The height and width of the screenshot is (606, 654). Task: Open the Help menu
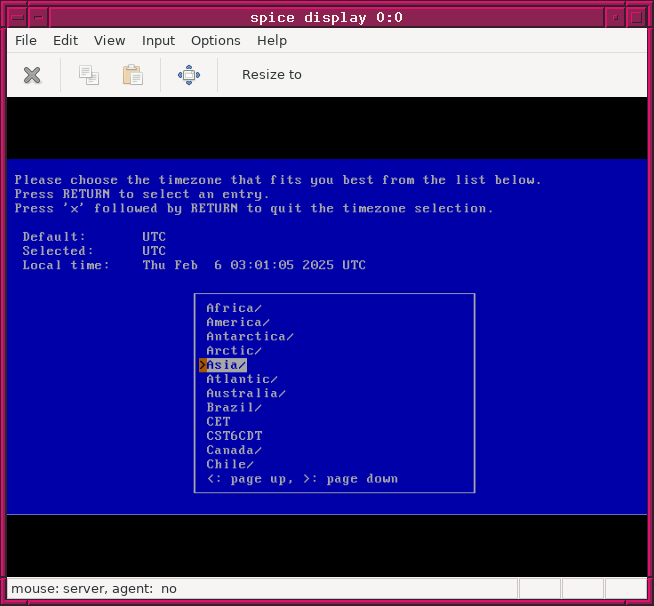tap(272, 41)
